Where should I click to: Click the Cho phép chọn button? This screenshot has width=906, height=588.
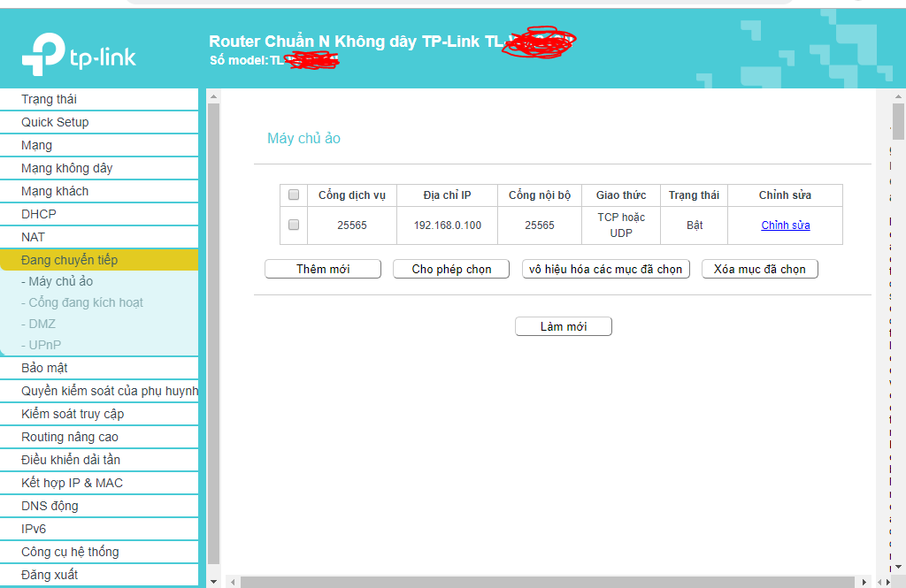(451, 269)
